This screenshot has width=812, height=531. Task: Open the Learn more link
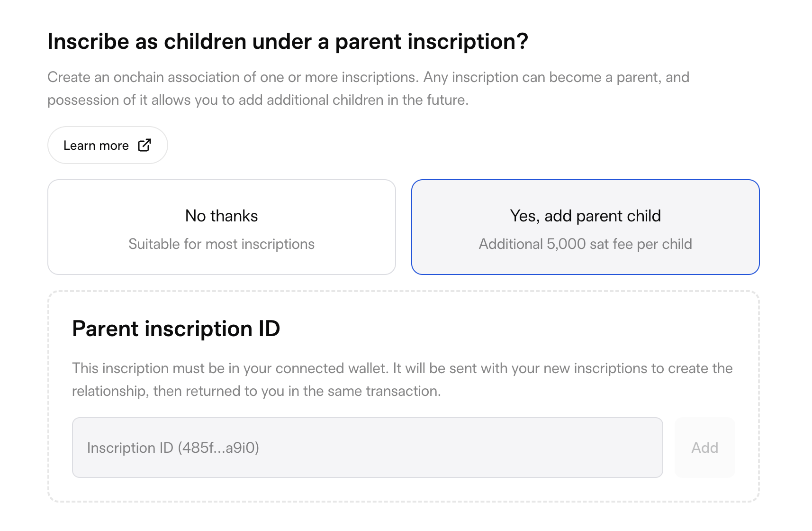pos(108,145)
